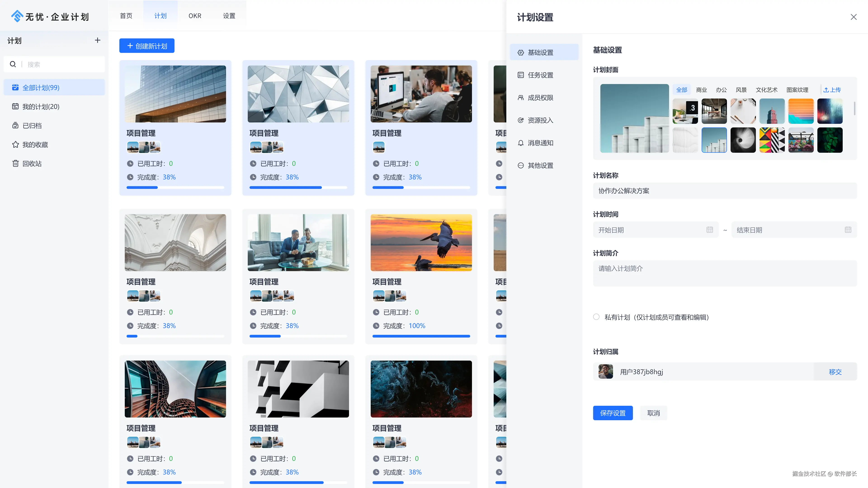Pick the orange sunset gradient cover thumbnail
868x488 pixels.
[801, 111]
